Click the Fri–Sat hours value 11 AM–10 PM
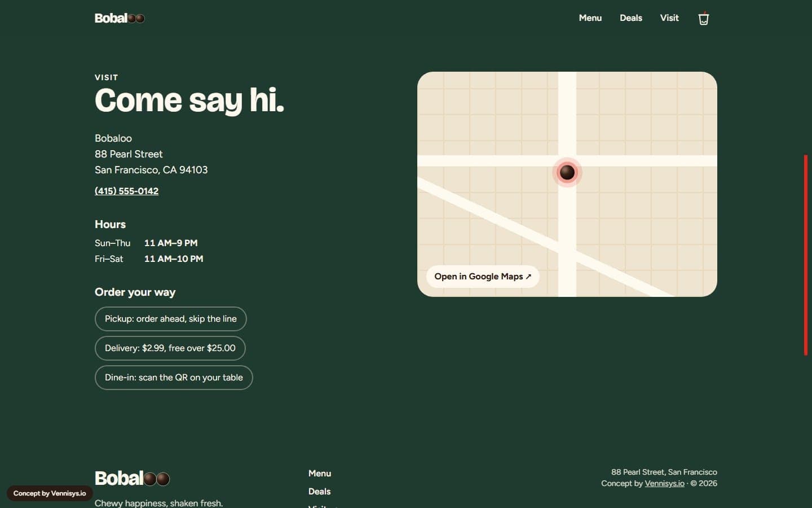 (x=174, y=259)
